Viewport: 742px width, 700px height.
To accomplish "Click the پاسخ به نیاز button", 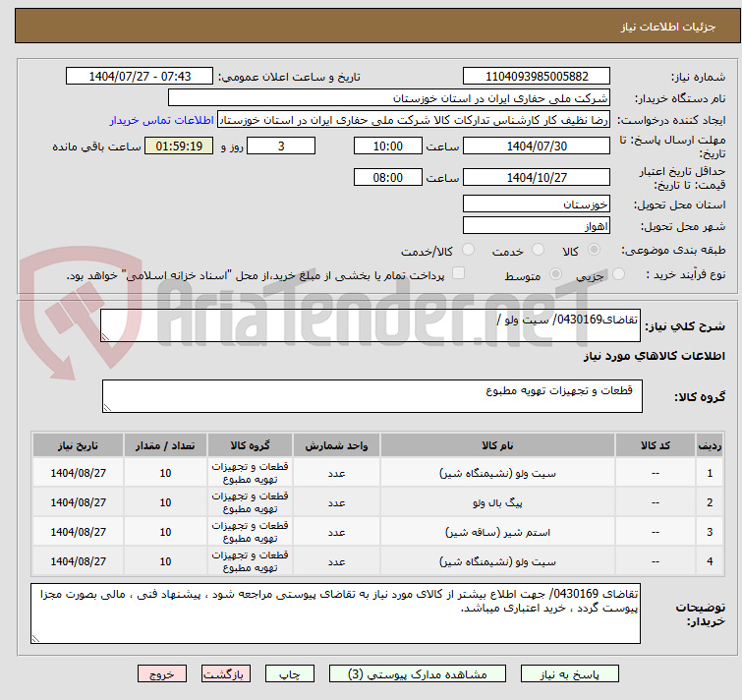I will (569, 674).
